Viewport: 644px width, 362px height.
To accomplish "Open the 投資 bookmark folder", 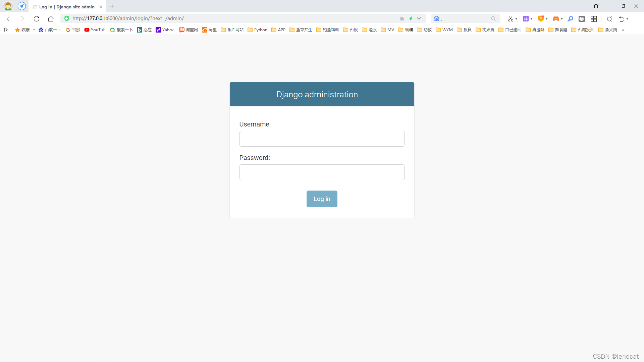I will (464, 30).
